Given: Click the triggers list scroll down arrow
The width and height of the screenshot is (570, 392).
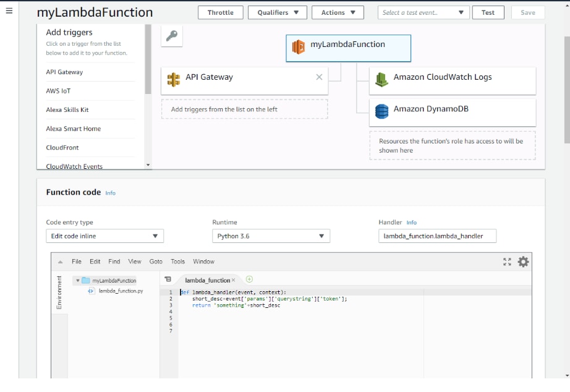Looking at the screenshot, I should tap(148, 165).
